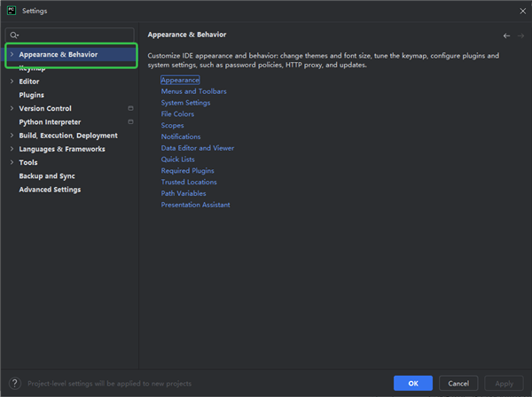Viewport: 532px width, 397px height.
Task: Close the Settings dialog window
Action: point(520,11)
